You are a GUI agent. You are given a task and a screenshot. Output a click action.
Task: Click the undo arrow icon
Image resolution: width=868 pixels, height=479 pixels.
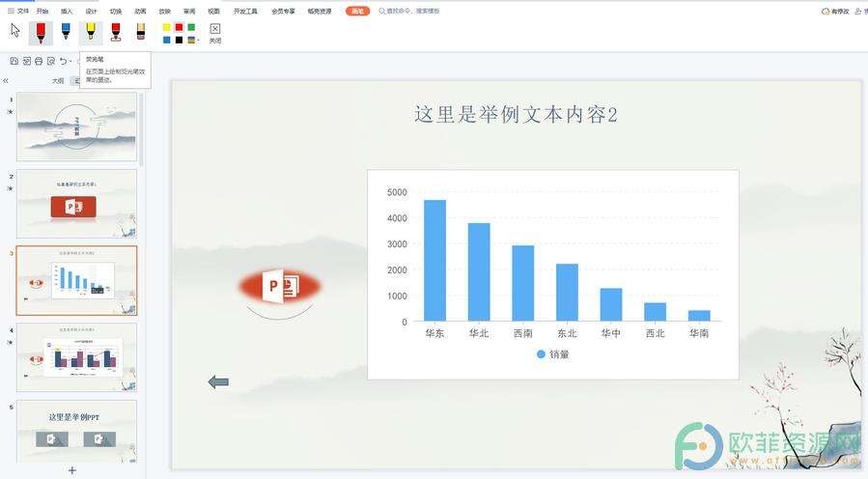click(63, 61)
